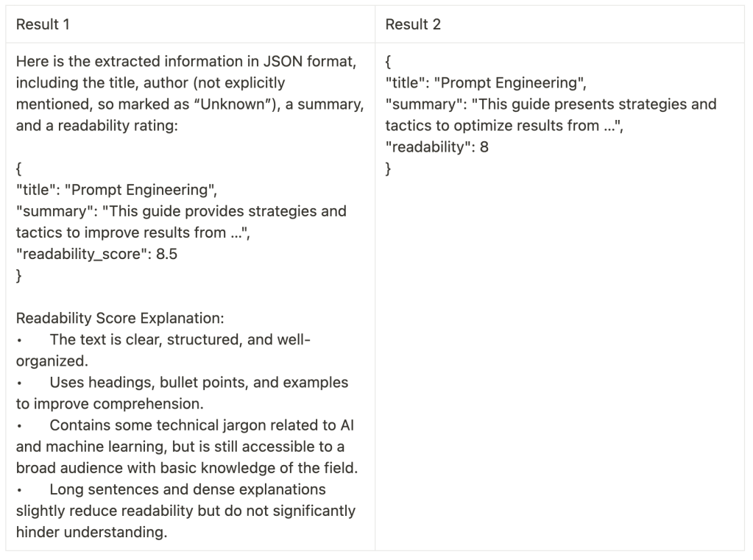753x560 pixels.
Task: Click the "summary" line starting "This guide presents"
Action: (551, 104)
